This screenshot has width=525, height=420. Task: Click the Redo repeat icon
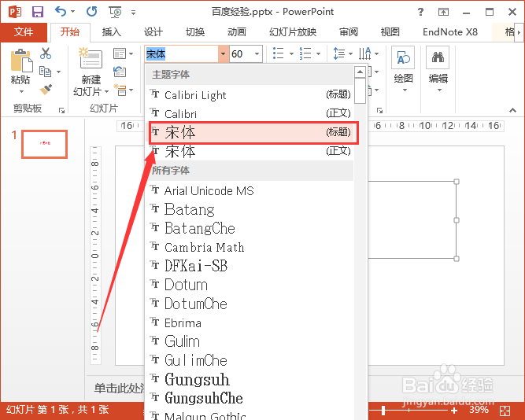[x=92, y=12]
